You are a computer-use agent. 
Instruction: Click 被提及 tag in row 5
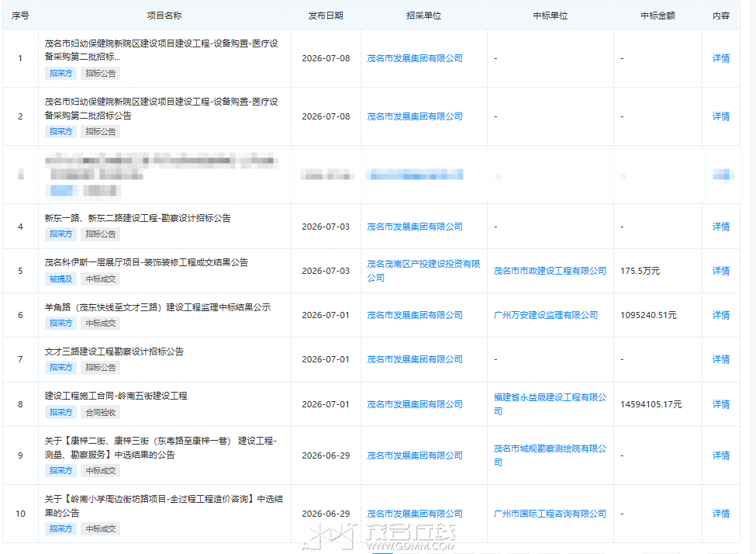click(x=60, y=279)
